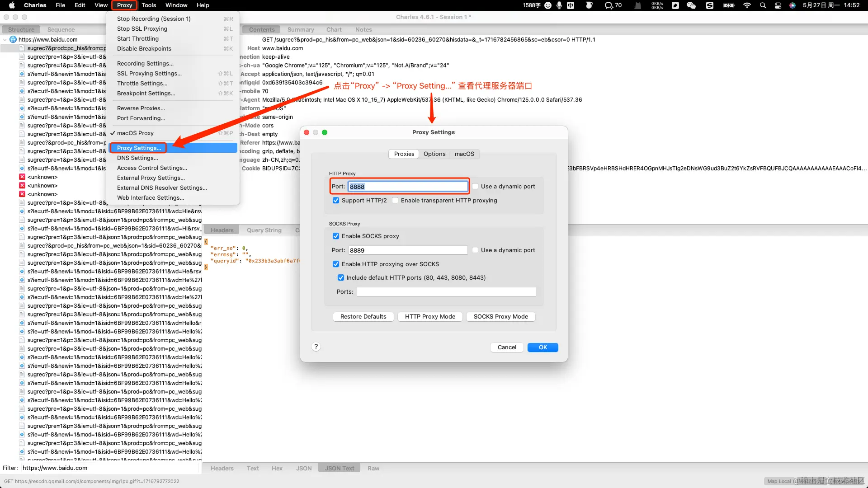Click the globe icon for www.baidu.com
The height and width of the screenshot is (488, 868).
point(13,40)
